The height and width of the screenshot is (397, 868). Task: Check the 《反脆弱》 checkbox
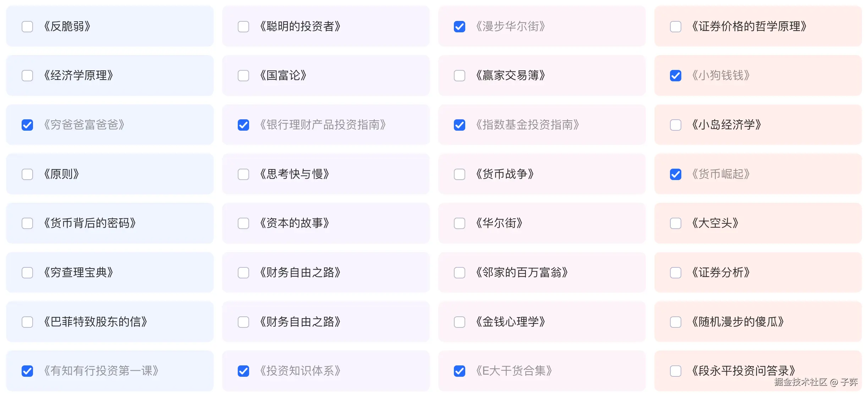[27, 27]
